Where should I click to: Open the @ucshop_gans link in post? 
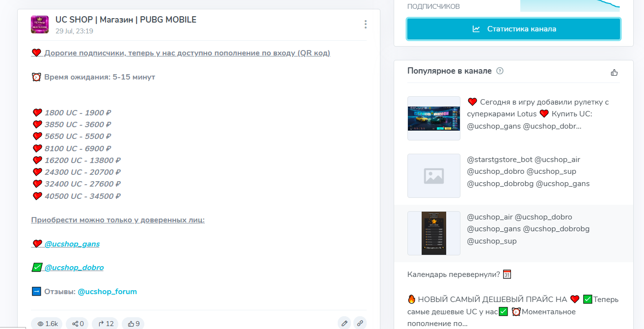coord(72,244)
